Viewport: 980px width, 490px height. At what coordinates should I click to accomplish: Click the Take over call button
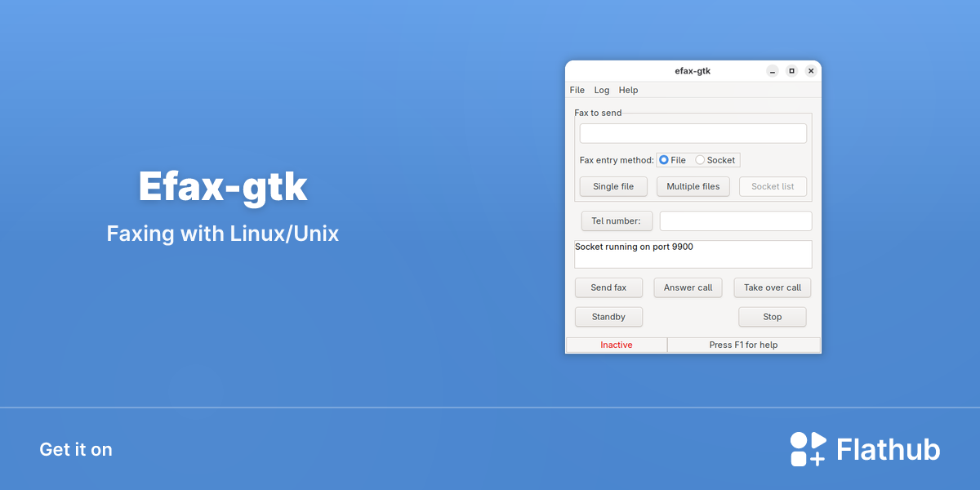point(773,287)
